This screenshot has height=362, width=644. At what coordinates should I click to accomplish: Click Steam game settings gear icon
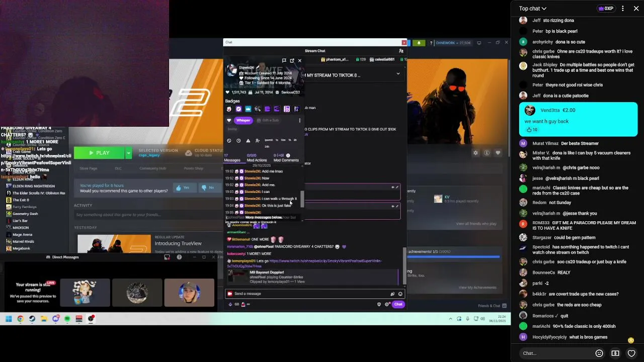[x=475, y=153]
